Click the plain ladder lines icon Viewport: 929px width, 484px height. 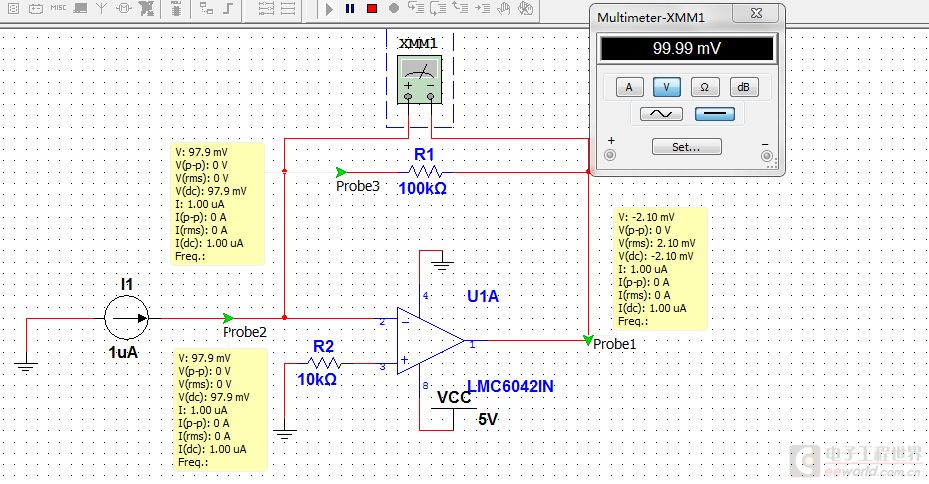(x=288, y=8)
